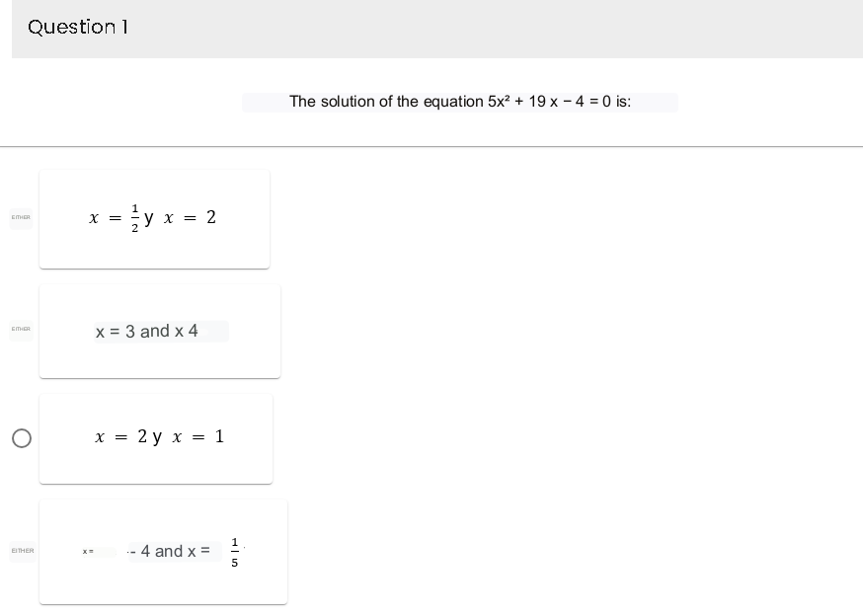The width and height of the screenshot is (863, 616).
Task: Click the horizontal divider below the question
Action: [x=431, y=146]
